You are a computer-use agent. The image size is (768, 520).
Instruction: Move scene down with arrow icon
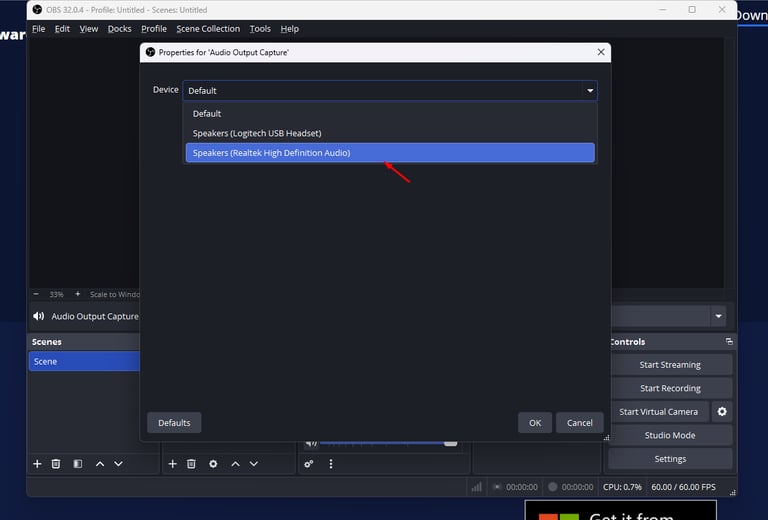coord(119,464)
